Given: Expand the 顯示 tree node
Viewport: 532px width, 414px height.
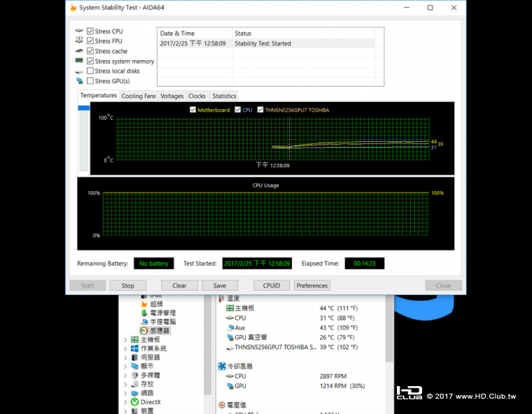Looking at the screenshot, I should (125, 366).
